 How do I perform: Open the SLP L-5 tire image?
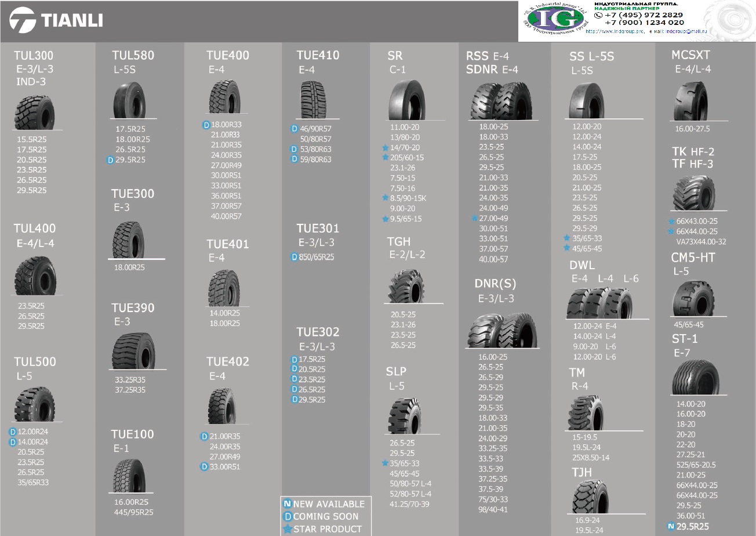coord(405,416)
